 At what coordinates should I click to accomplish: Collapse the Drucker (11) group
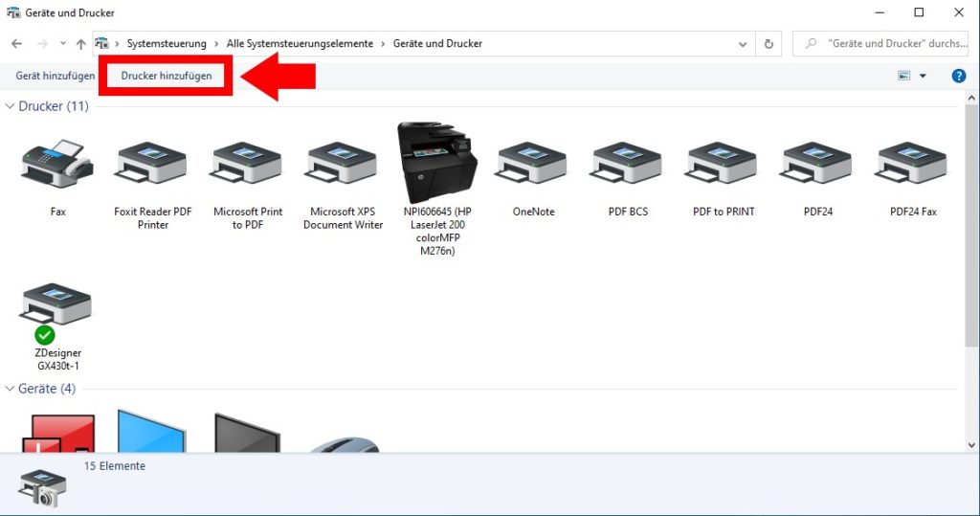coord(10,106)
